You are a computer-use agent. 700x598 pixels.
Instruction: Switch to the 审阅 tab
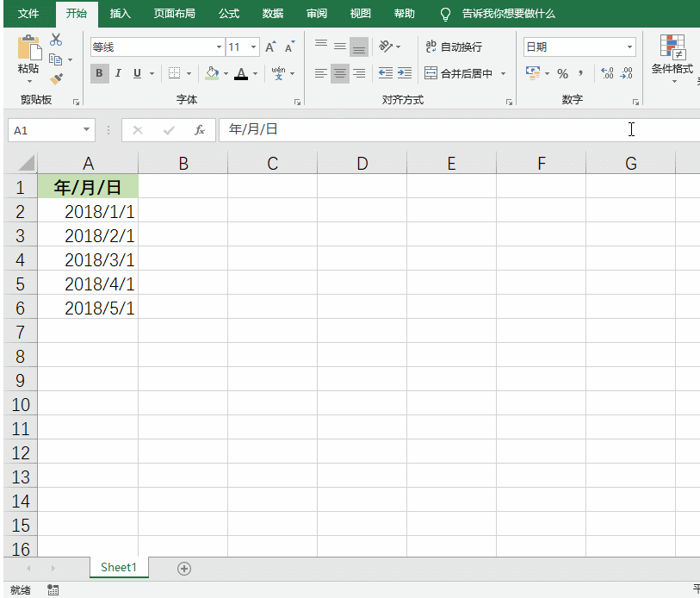317,14
